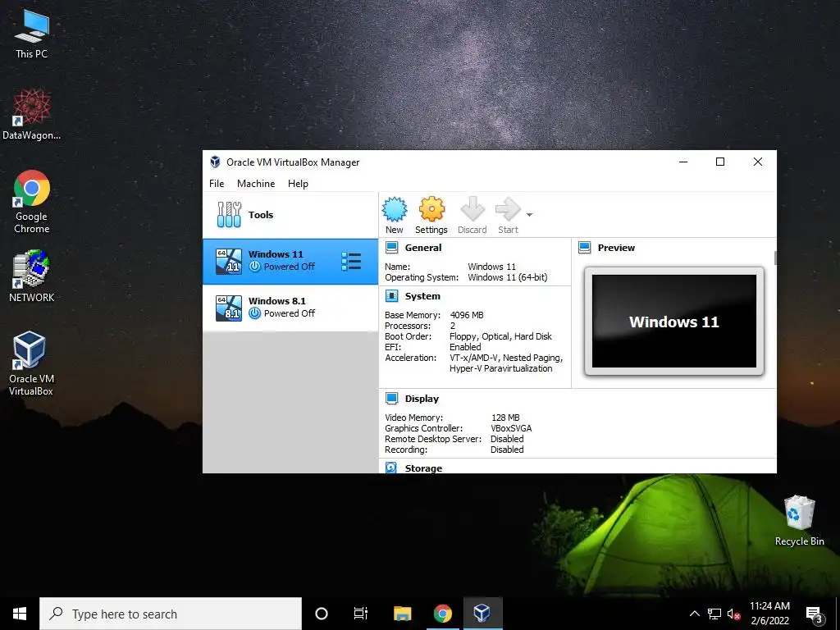Click the taskbar search box
840x630 pixels.
tap(171, 614)
